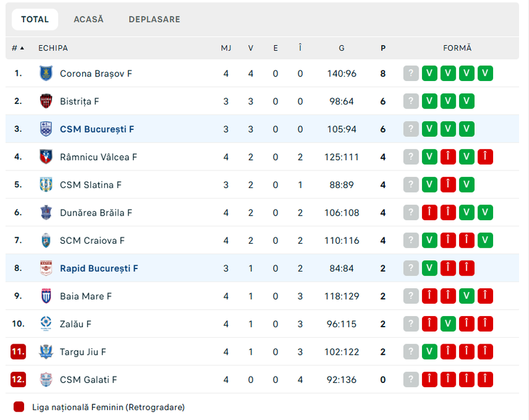Screen dimensions: 529x420
Task: Open the CSM Slatina F team link
Action: (91, 185)
